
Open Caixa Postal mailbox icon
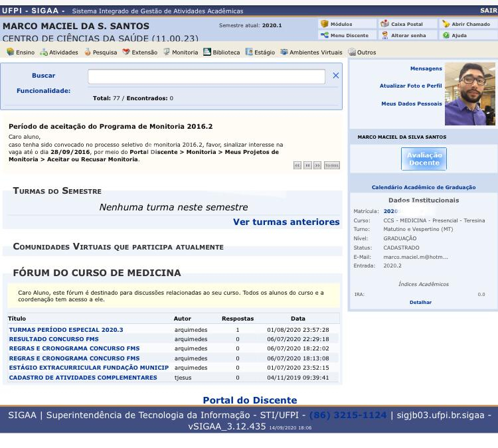point(384,23)
